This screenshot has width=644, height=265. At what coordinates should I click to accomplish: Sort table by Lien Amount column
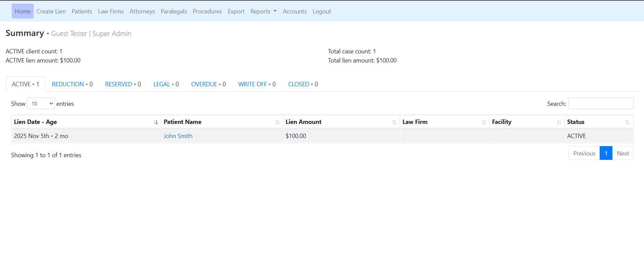[342, 122]
